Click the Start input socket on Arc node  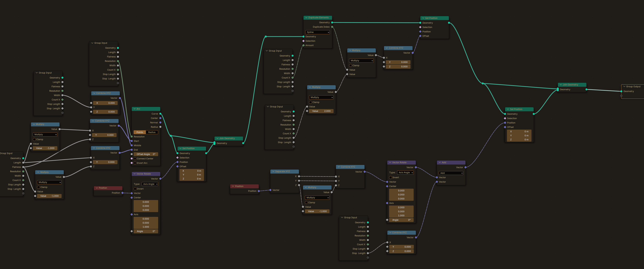132,141
